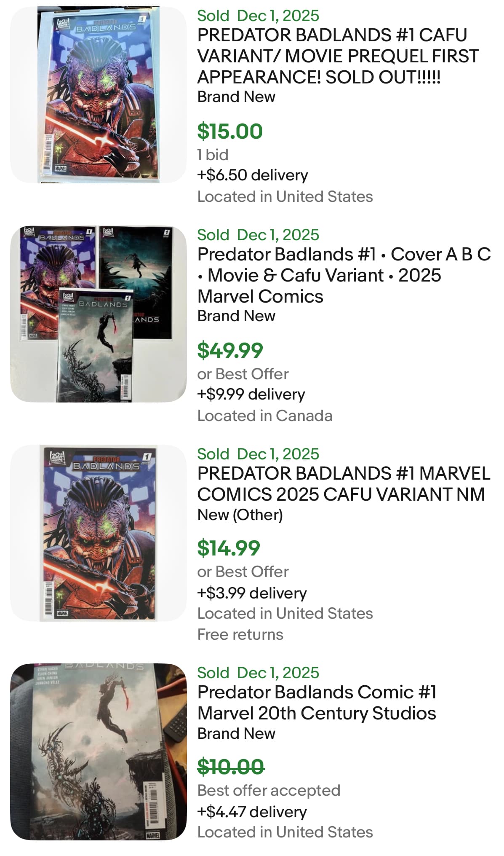This screenshot has height=856, width=504.
Task: Click the 'Best offer accepted' text
Action: (269, 790)
